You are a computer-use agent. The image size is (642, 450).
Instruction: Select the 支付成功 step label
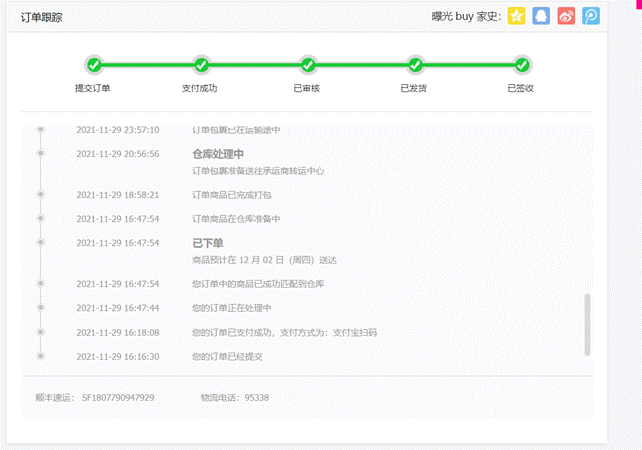coord(199,88)
